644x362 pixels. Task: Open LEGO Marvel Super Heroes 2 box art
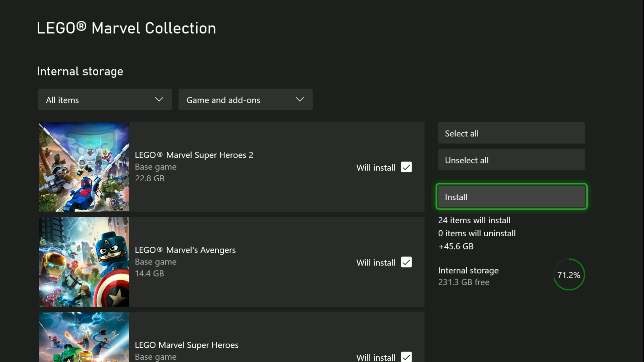[84, 167]
